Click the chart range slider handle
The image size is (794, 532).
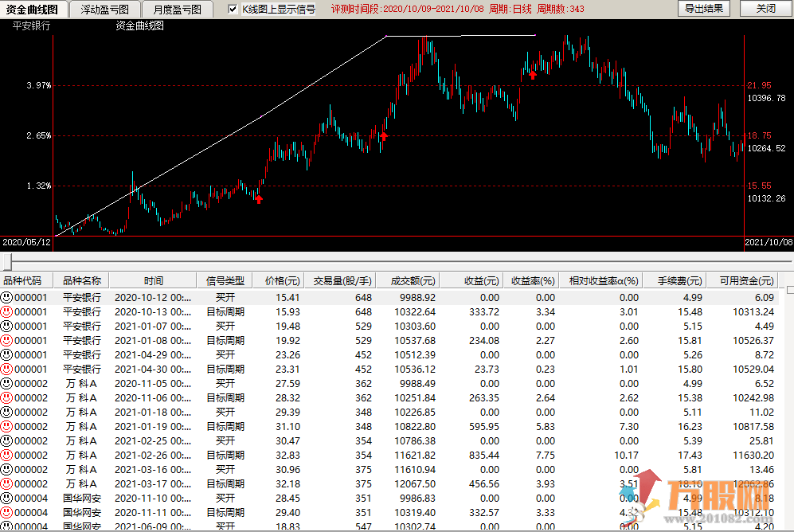point(7,261)
